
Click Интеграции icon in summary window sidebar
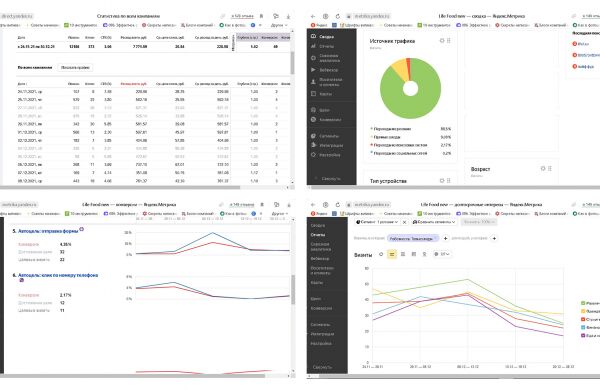[x=313, y=145]
